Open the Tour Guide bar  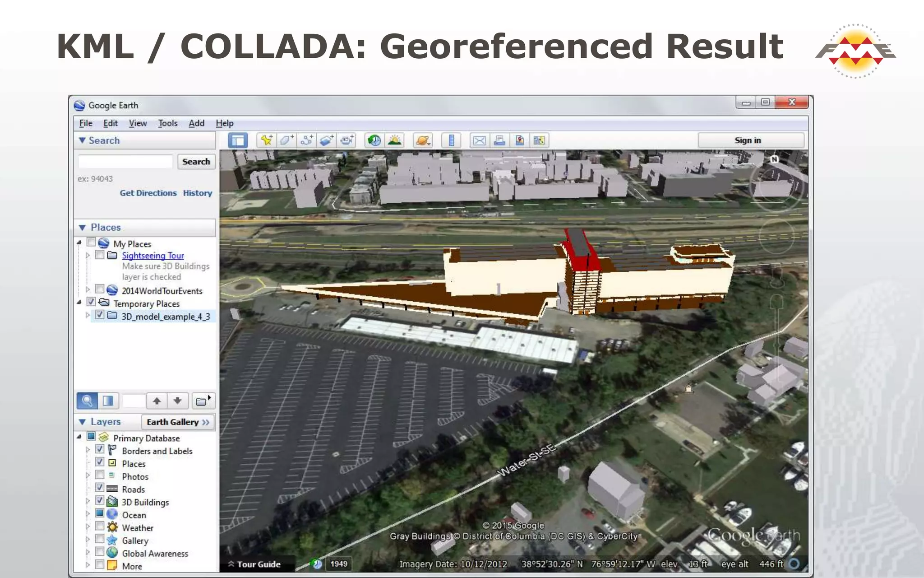(257, 564)
